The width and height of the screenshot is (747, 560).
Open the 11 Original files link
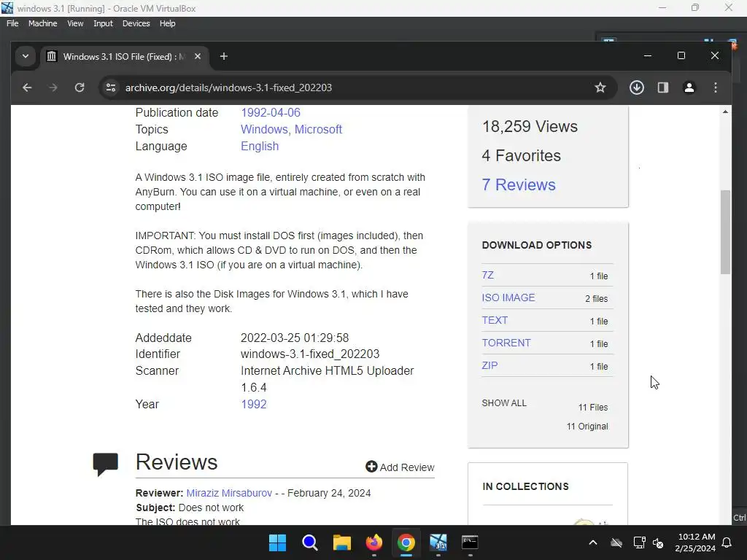point(587,426)
